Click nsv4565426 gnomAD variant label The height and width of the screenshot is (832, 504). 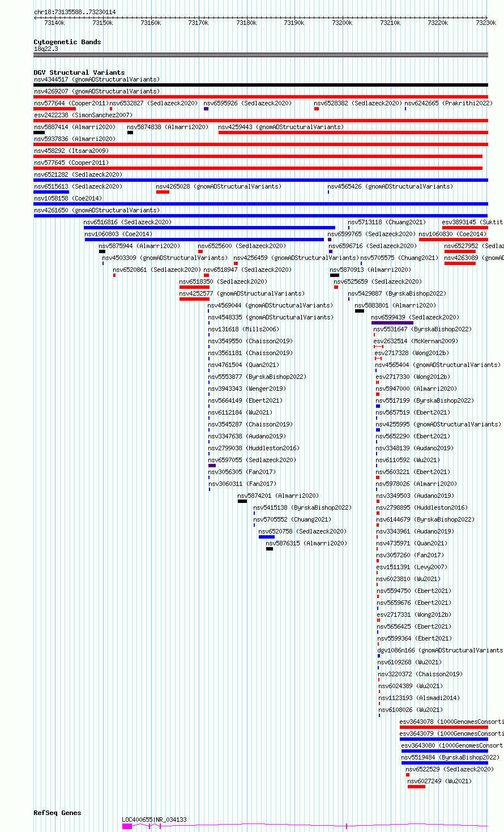(x=390, y=187)
